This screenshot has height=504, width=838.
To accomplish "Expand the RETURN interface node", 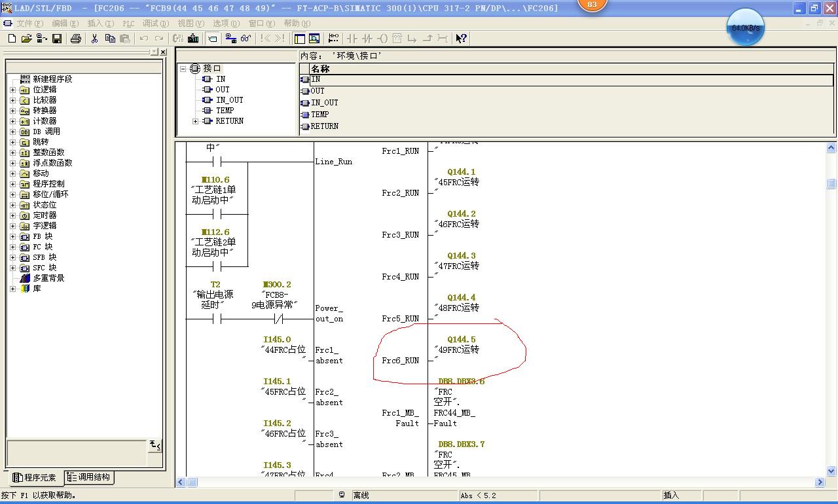I will click(x=195, y=121).
